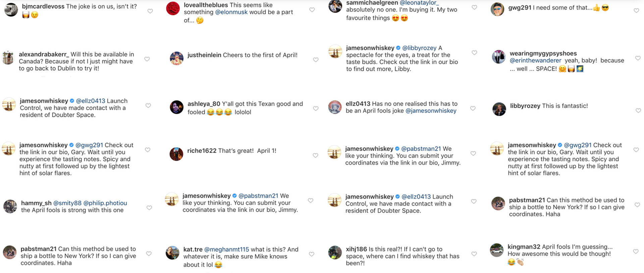Toggle like on gwg291's comment
The width and height of the screenshot is (644, 273).
(x=636, y=11)
